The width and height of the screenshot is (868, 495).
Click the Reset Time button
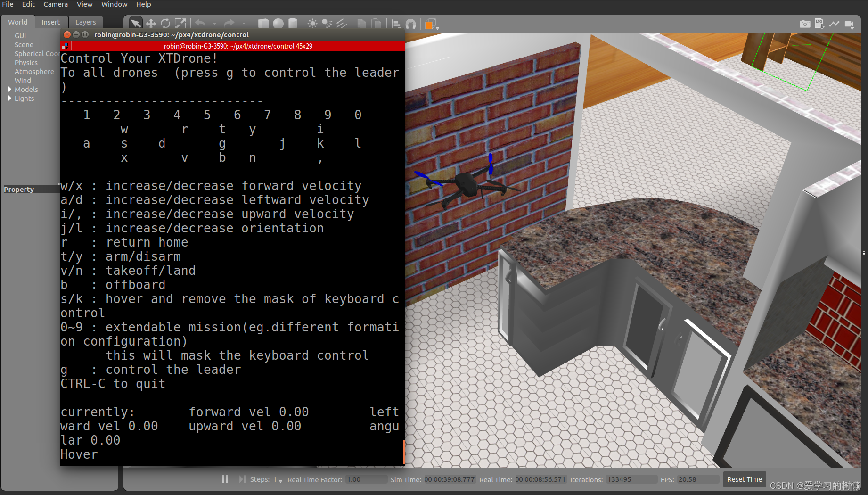pos(744,479)
